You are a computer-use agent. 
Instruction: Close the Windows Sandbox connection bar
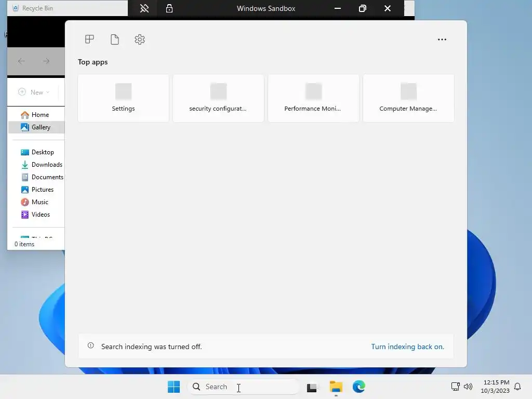[388, 8]
